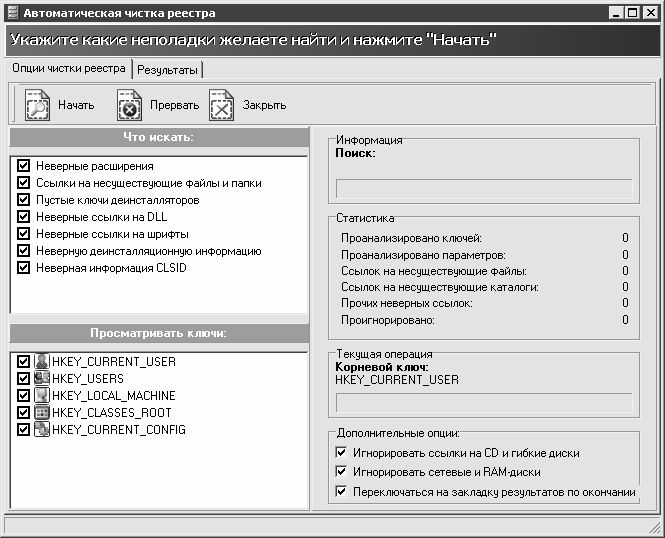Open the Опции чистки реестра tab
The height and width of the screenshot is (538, 665).
[68, 69]
